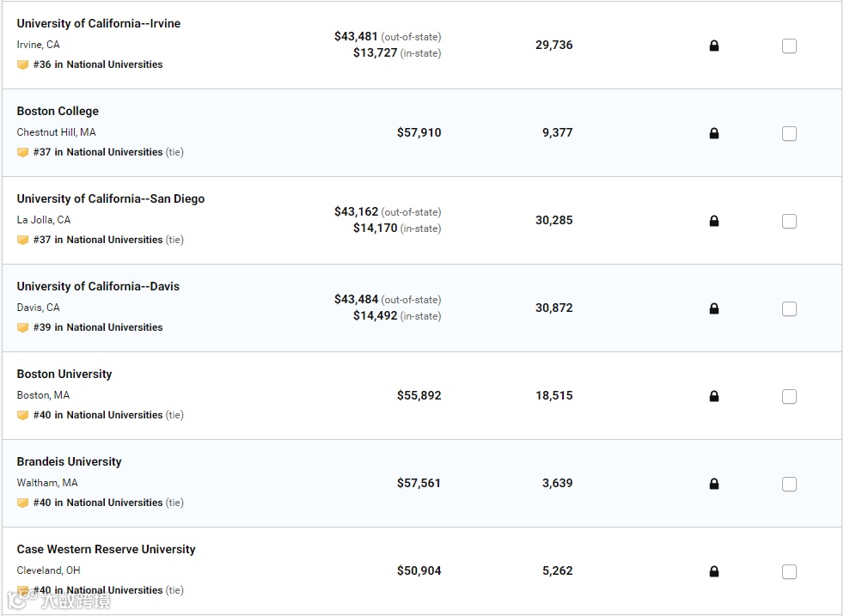The image size is (844, 616).
Task: Go to University of California--San Diego page
Action: coord(111,198)
